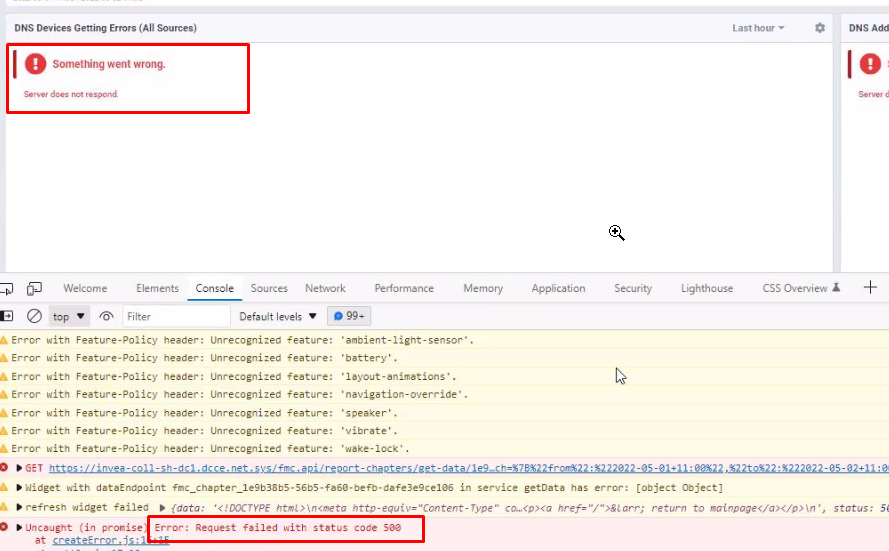
Task: Toggle the inspect element picker tool
Action: click(7, 289)
